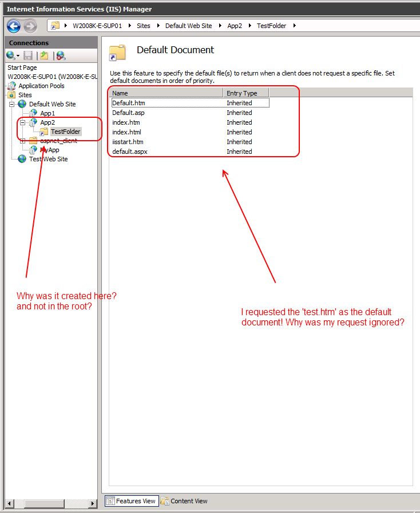Expand the aspnet_client tree node
This screenshot has width=420, height=513.
(22, 141)
